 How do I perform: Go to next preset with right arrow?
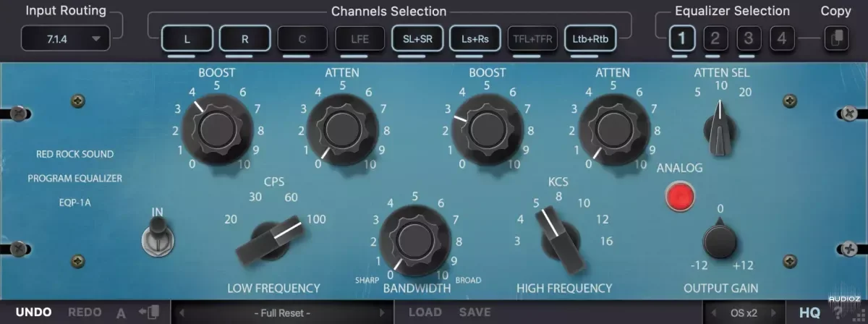point(382,313)
